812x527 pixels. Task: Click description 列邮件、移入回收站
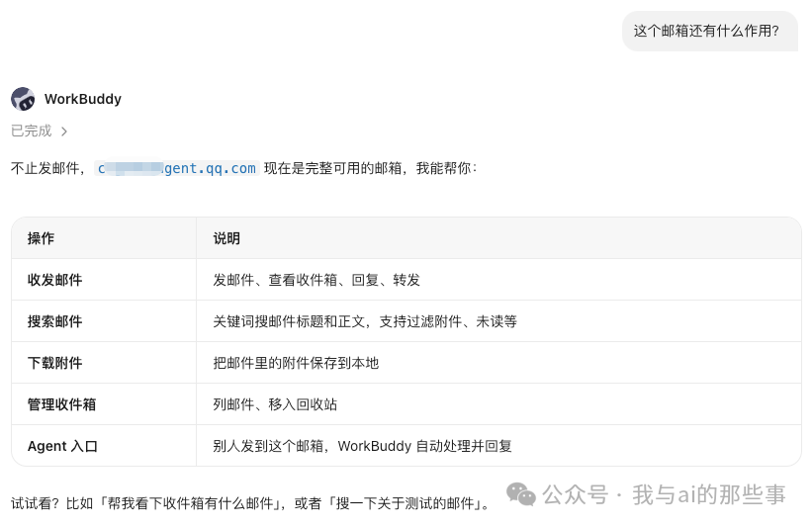(x=275, y=404)
